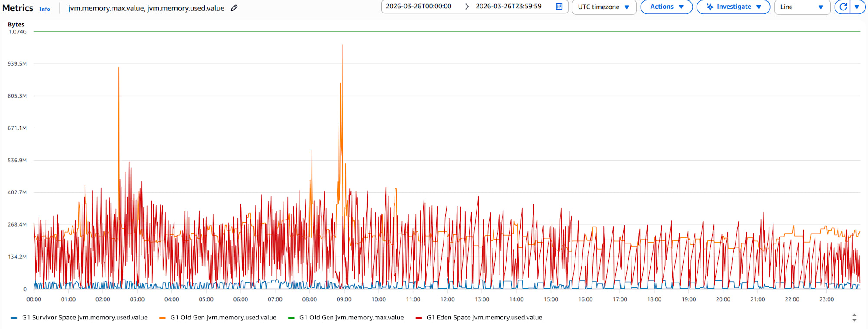Select G1 Survivor Space jvm.memory.used.value legend label

point(85,318)
